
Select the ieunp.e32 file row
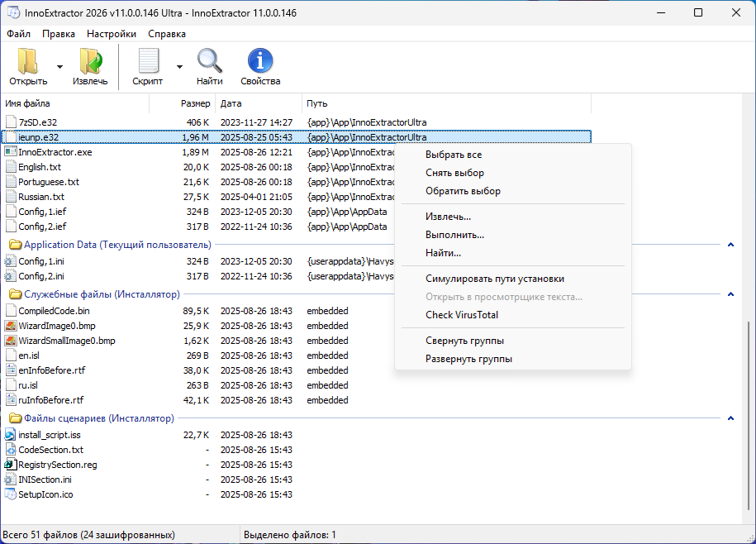[296, 137]
